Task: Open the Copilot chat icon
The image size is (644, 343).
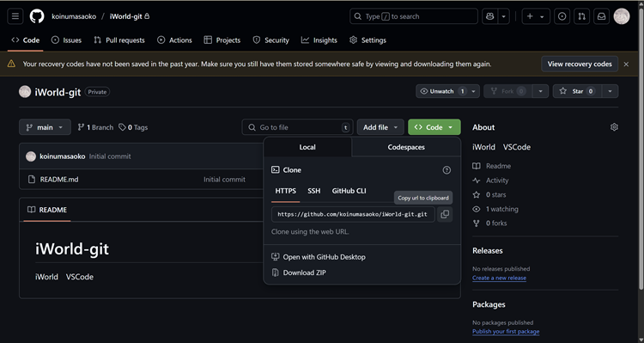Action: pos(489,16)
